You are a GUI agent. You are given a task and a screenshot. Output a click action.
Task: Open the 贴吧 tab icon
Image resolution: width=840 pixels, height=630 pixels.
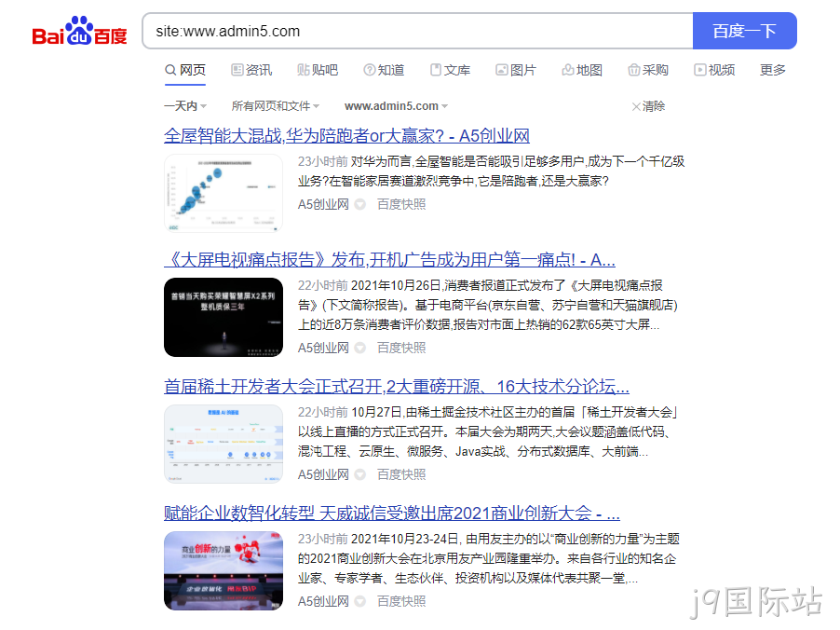point(304,70)
